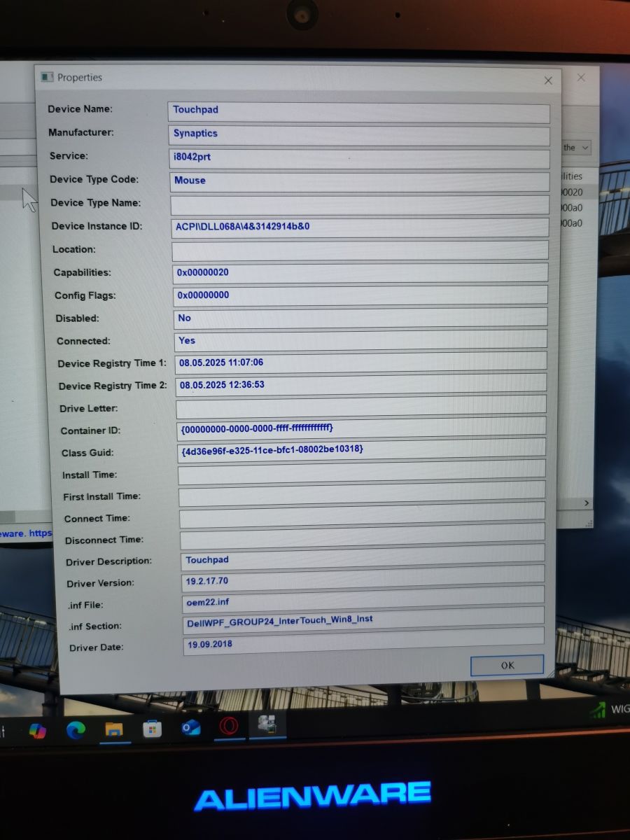Click the Manufacturer field showing Synaptics
Image resolution: width=630 pixels, height=840 pixels.
click(x=360, y=135)
